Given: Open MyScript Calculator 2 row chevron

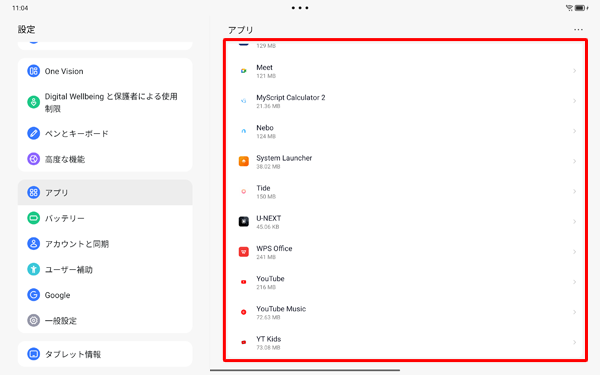Looking at the screenshot, I should (x=574, y=101).
